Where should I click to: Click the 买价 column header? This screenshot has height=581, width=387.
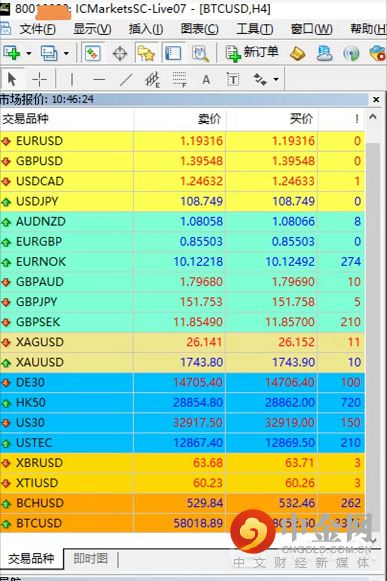(x=272, y=119)
